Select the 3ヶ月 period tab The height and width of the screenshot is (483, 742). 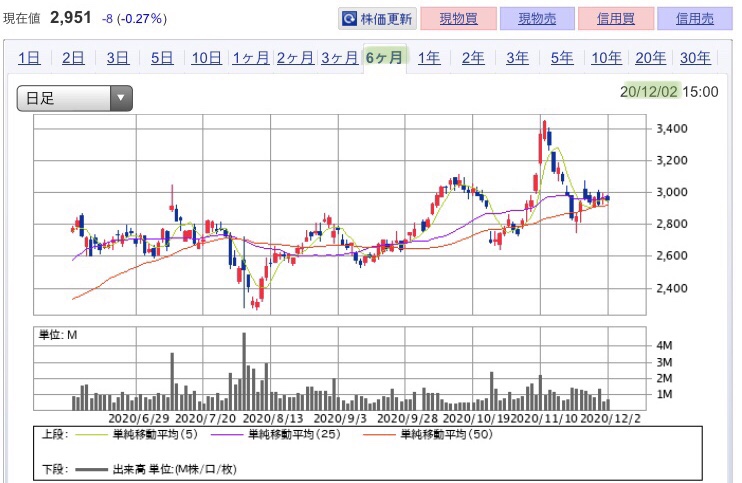pos(340,58)
